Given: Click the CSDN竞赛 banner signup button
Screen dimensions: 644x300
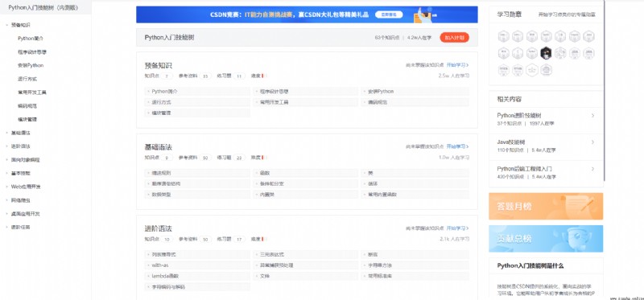Looking at the screenshot, I should tap(389, 14).
